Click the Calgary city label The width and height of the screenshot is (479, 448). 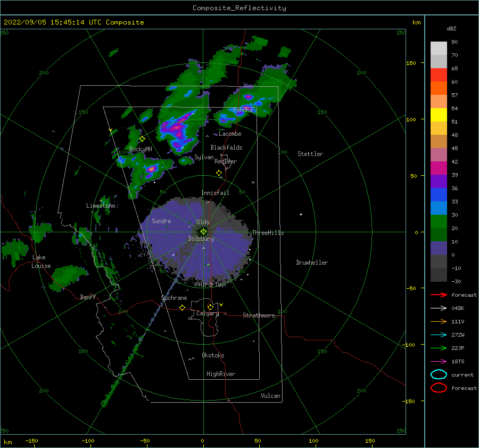208,313
